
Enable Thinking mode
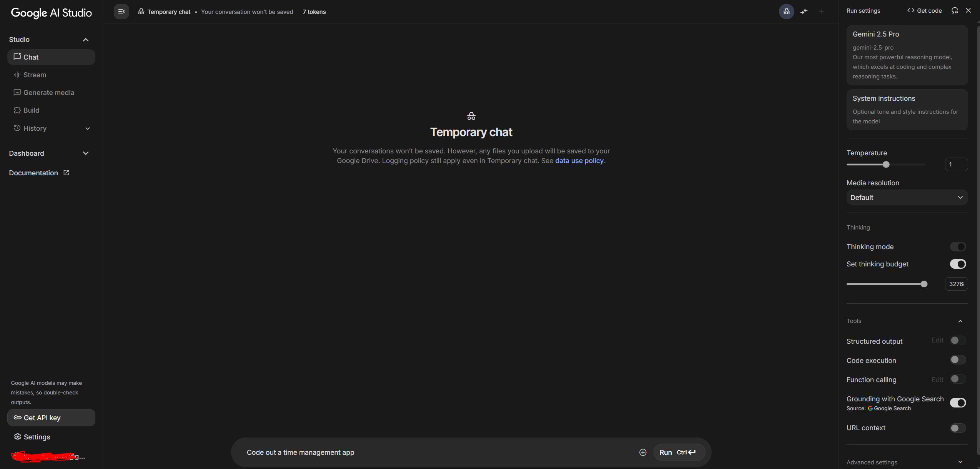(x=958, y=246)
